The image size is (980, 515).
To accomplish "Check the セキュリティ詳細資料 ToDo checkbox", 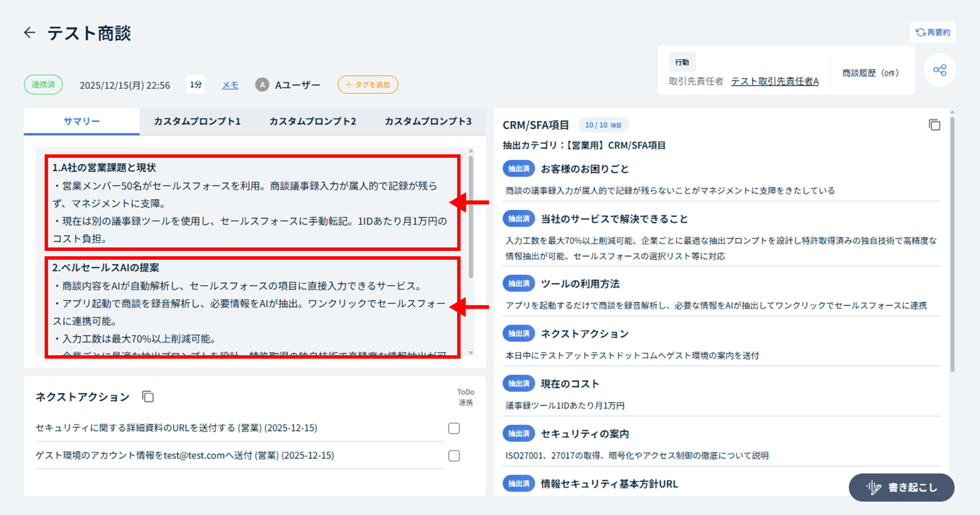I will point(454,428).
